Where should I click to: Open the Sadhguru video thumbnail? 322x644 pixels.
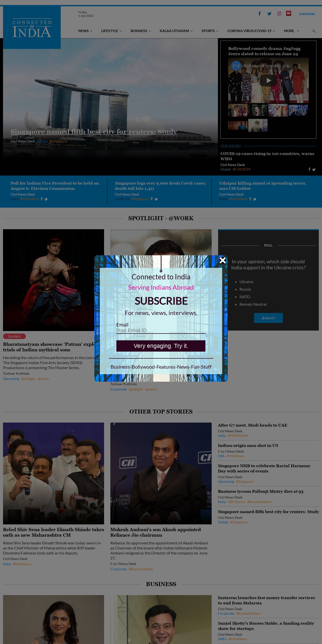point(258,125)
